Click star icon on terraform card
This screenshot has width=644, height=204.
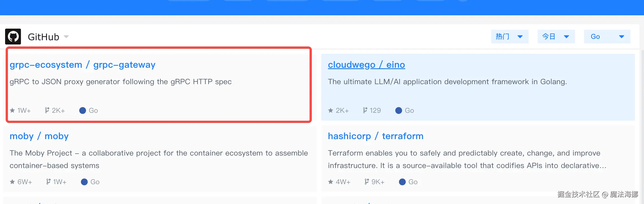click(x=330, y=182)
